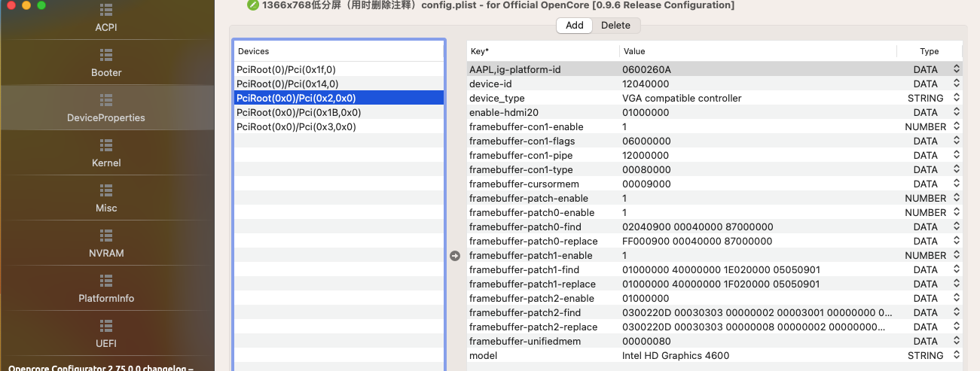The width and height of the screenshot is (980, 371).
Task: Open the Booter section icon
Action: (106, 55)
